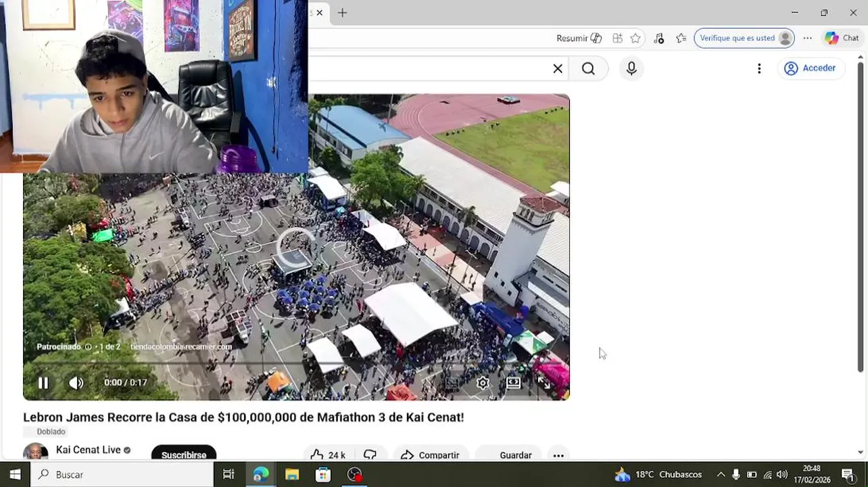Viewport: 868px width, 487px height.
Task: Like the video showing 24 k
Action: tap(329, 455)
